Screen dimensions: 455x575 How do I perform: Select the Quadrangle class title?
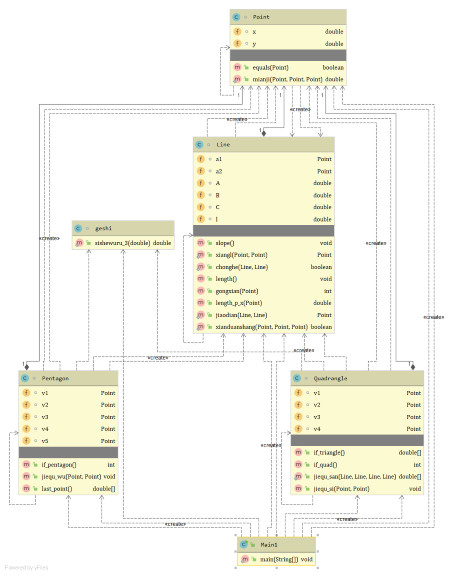[x=330, y=378]
